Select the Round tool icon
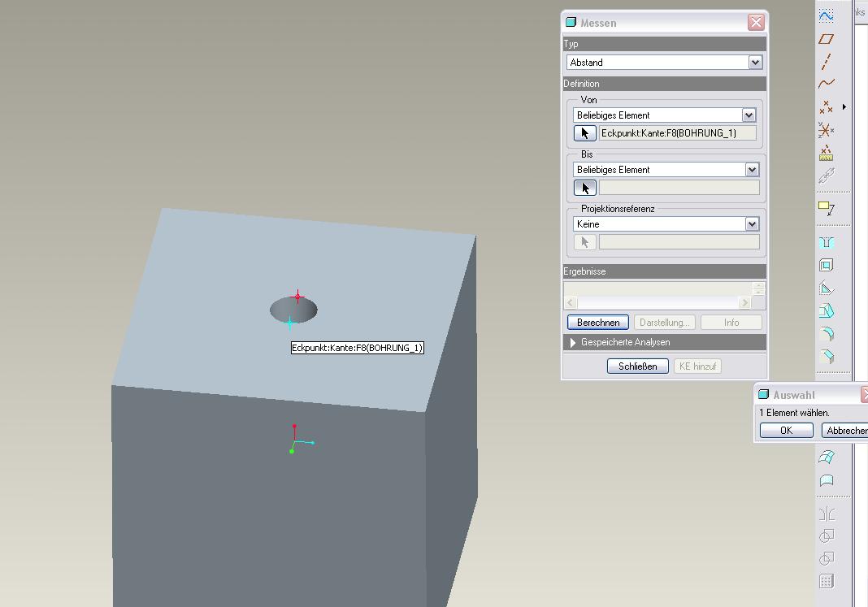The width and height of the screenshot is (868, 607). tap(826, 334)
